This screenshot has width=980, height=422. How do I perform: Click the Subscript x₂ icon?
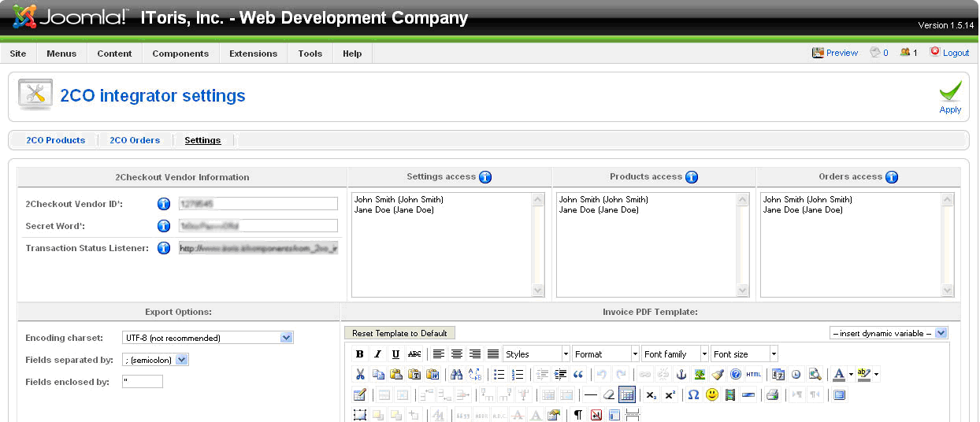click(x=651, y=395)
